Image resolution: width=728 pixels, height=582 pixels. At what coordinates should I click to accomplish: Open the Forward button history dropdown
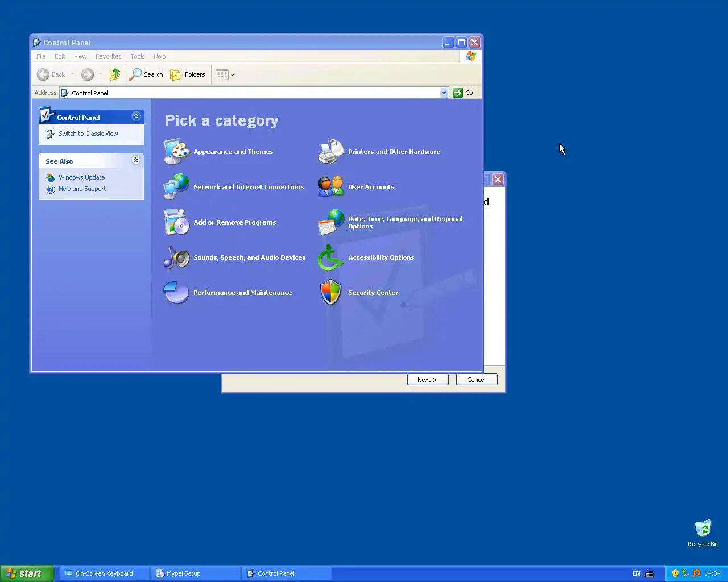[x=101, y=74]
